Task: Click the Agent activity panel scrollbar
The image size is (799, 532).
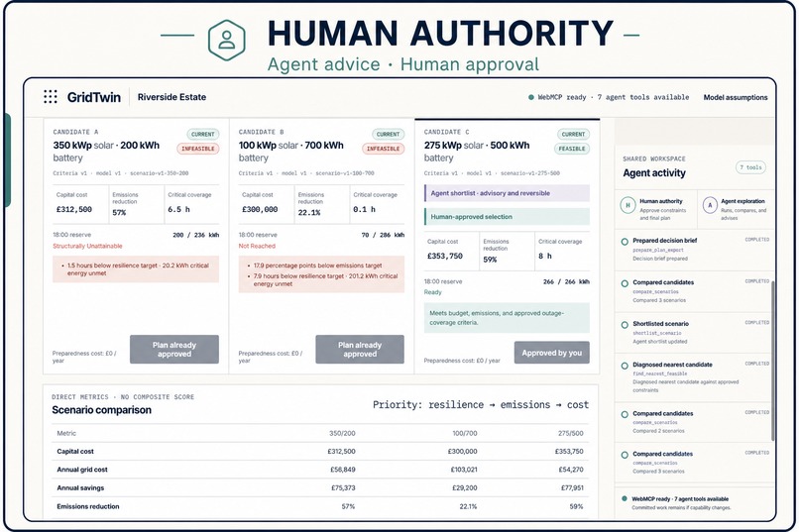Action: (773, 361)
